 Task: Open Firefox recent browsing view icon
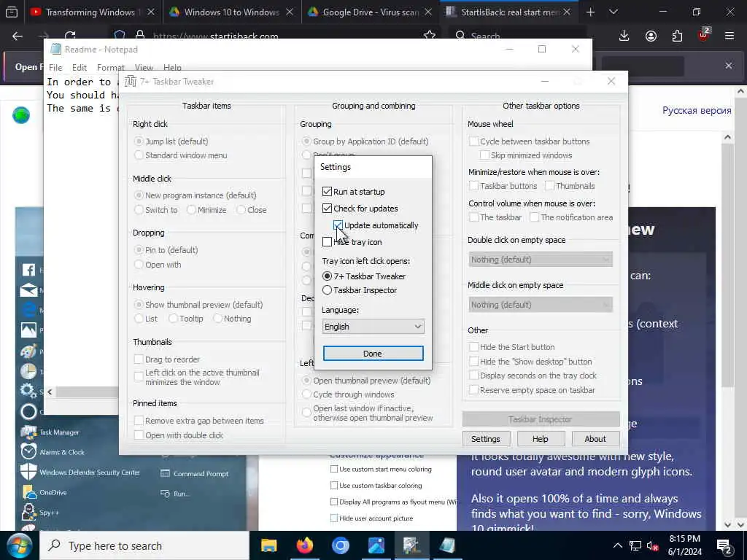click(12, 12)
